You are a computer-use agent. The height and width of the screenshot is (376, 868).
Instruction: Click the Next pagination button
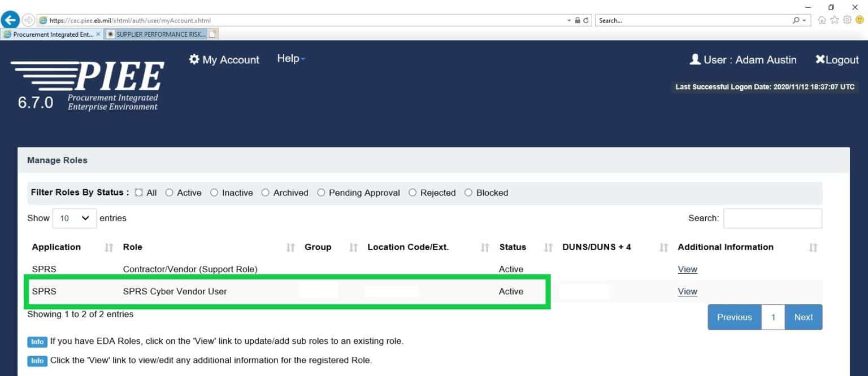pyautogui.click(x=804, y=317)
